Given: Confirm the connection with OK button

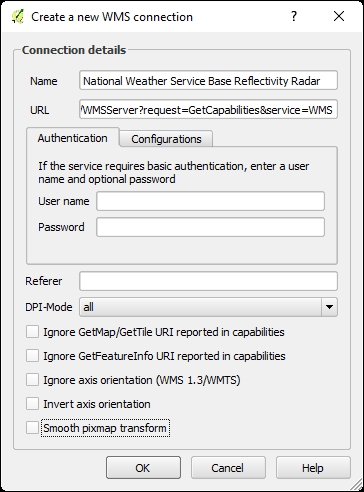Looking at the screenshot, I should click(143, 468).
